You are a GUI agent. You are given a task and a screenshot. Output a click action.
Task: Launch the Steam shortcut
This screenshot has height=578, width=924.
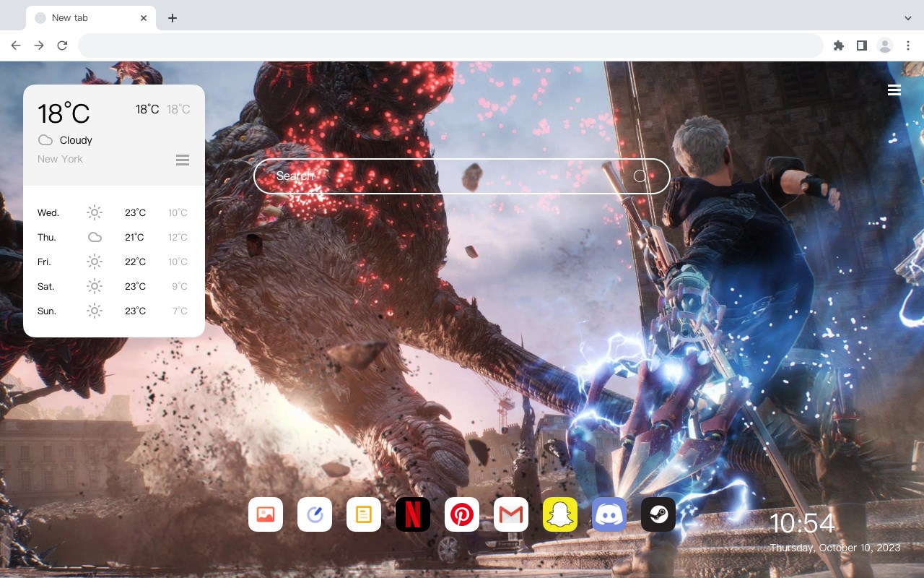(x=658, y=514)
